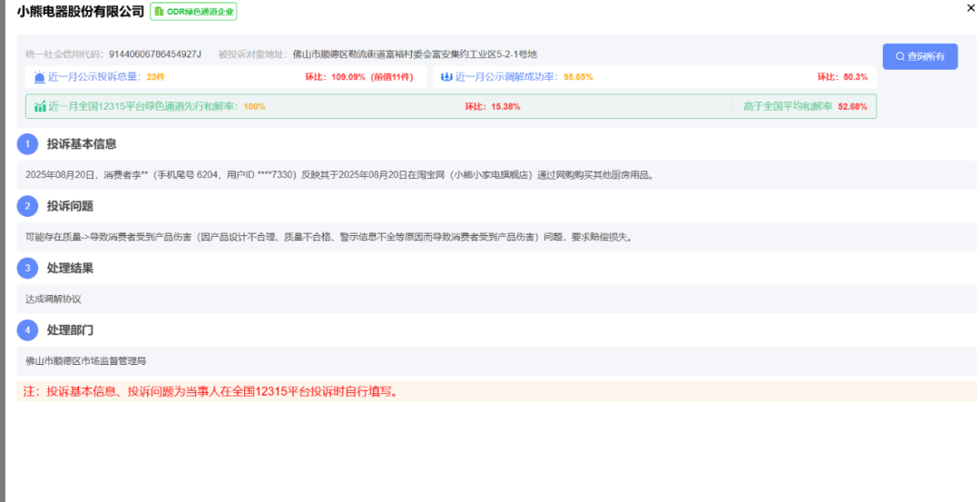Click the 查询所有 search button
980x502 pixels.
(919, 56)
